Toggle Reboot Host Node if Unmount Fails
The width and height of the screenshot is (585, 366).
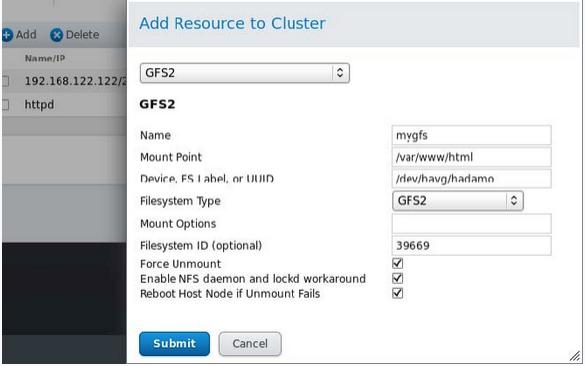click(x=397, y=293)
